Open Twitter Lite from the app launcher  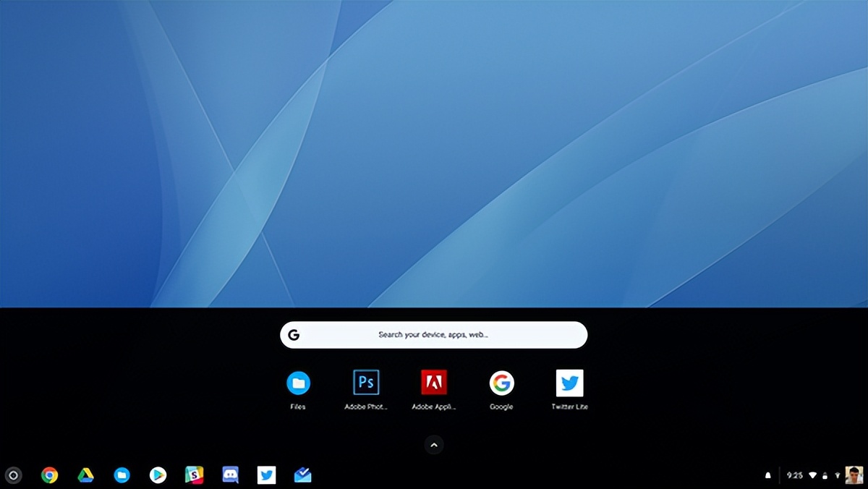coord(569,381)
